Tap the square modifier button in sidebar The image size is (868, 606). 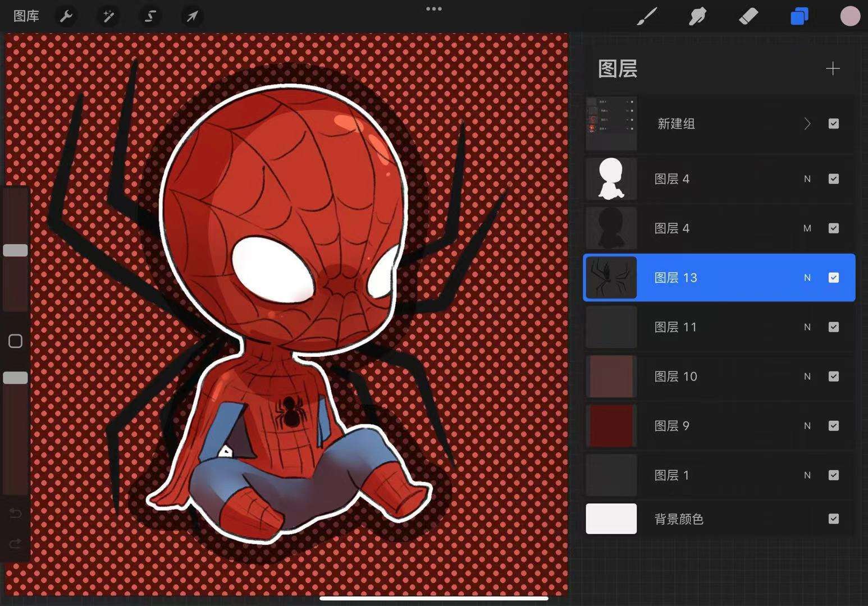pos(15,341)
